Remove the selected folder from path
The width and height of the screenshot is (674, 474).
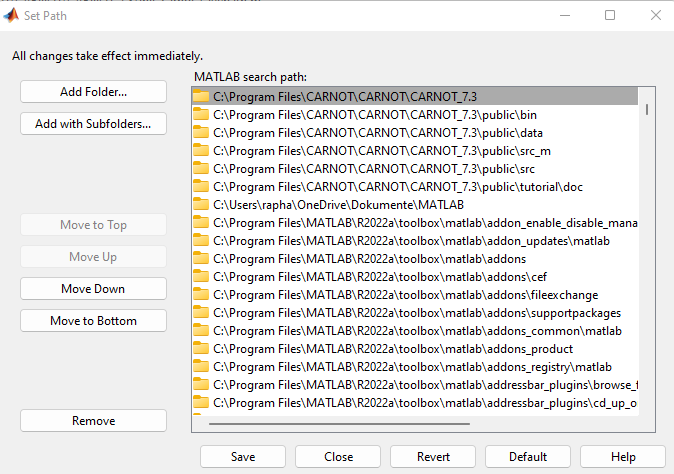[x=93, y=421]
